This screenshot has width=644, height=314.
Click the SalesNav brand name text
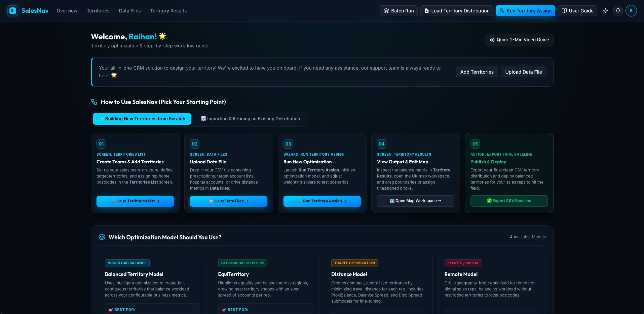35,11
